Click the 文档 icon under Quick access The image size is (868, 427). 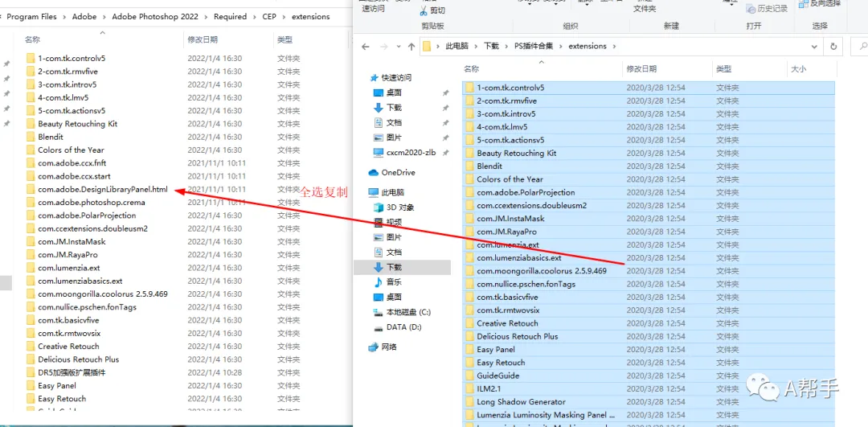pyautogui.click(x=379, y=122)
